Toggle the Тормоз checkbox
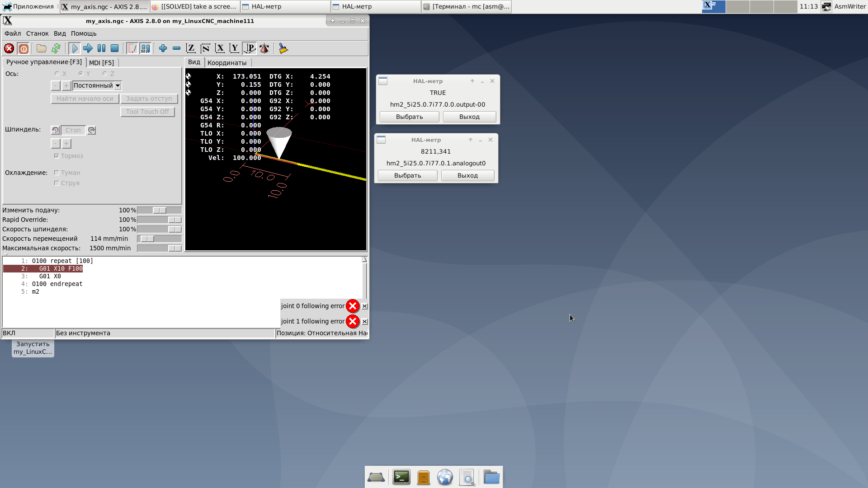 (x=57, y=156)
